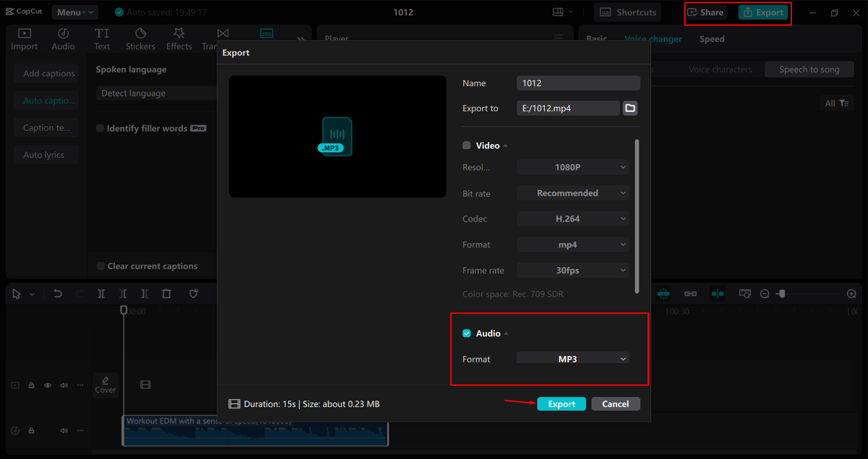The image size is (868, 459).
Task: Open the Shortcuts keyboard panel
Action: coord(628,12)
